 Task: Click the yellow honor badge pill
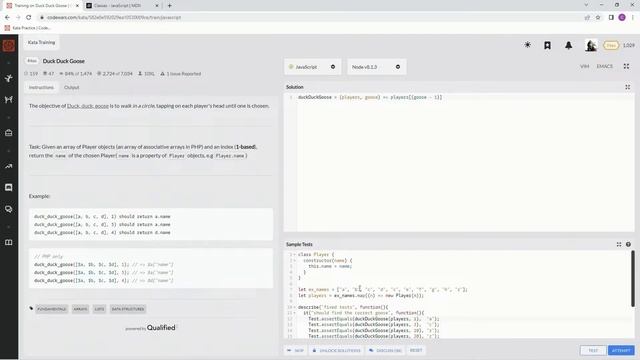[x=611, y=45]
